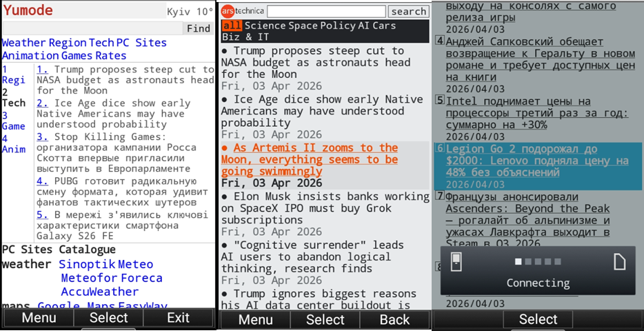Select the 'all' category in Ars Technica

pyautogui.click(x=232, y=26)
